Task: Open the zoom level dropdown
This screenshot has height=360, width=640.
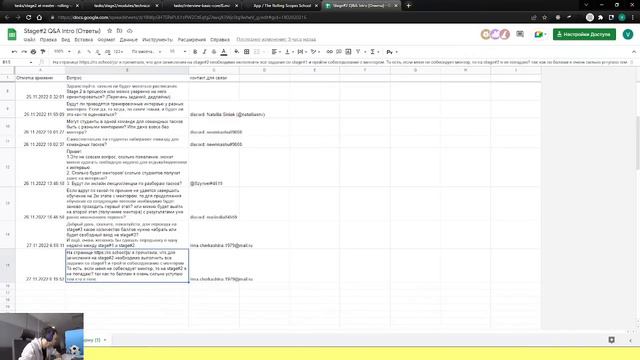Action: (x=62, y=52)
